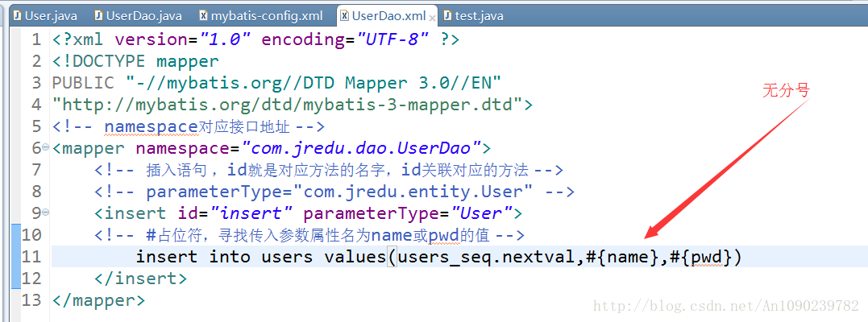This screenshot has height=322, width=868.
Task: Click the Java file icon on UserDao.java tab
Action: pos(99,16)
